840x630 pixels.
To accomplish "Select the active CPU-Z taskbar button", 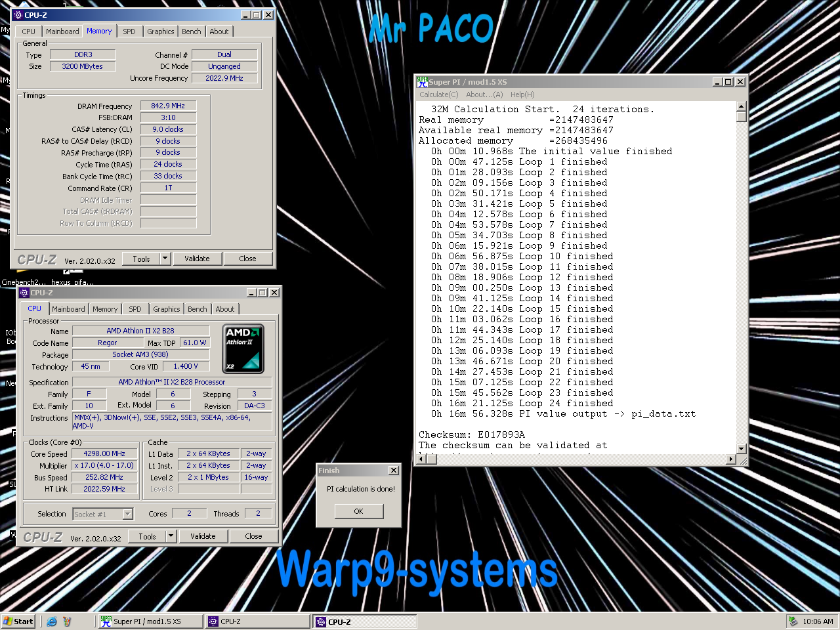I will 364,621.
